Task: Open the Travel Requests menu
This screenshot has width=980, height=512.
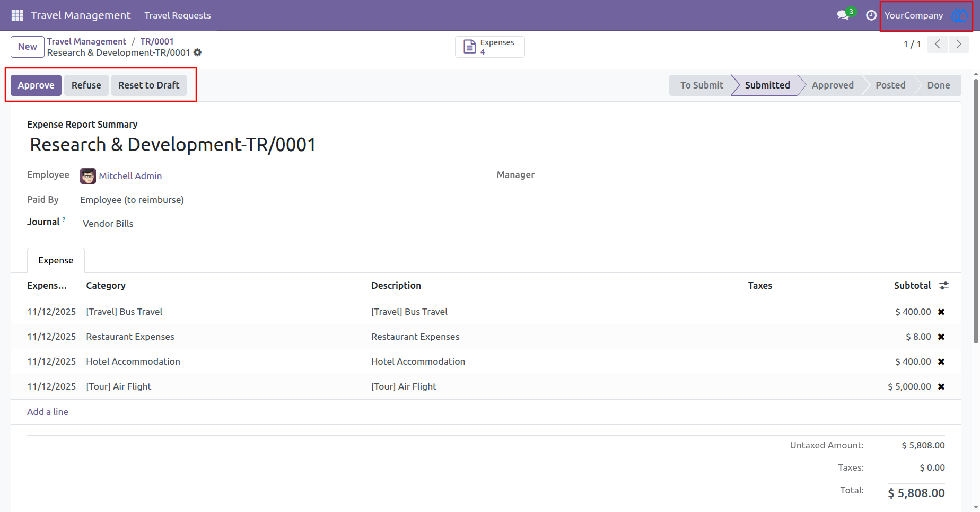Action: (178, 15)
